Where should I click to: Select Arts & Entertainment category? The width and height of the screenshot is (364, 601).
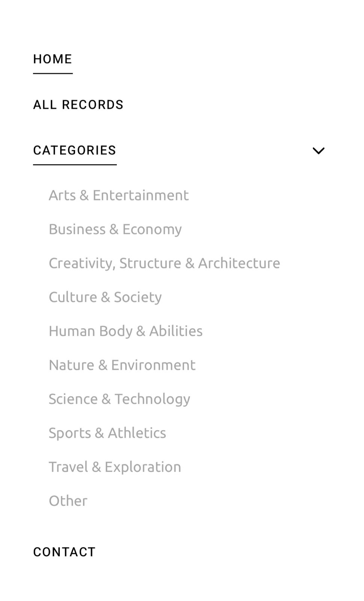click(119, 195)
